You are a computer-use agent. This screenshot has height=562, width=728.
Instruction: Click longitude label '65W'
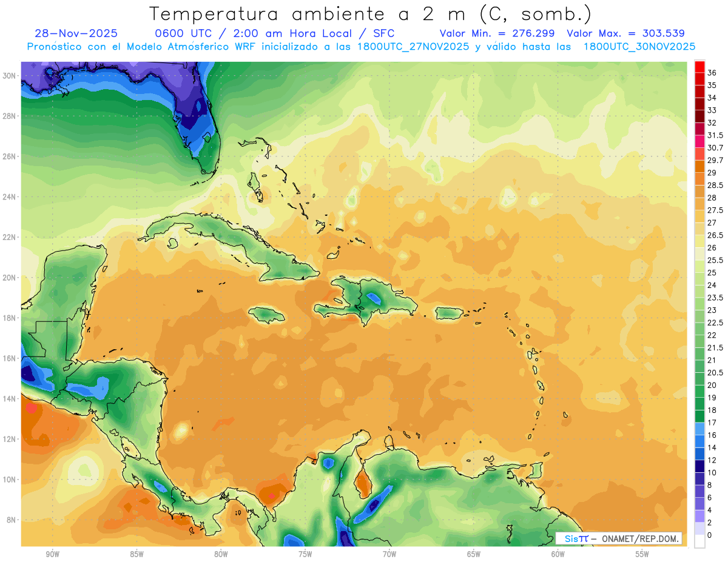[x=474, y=554]
